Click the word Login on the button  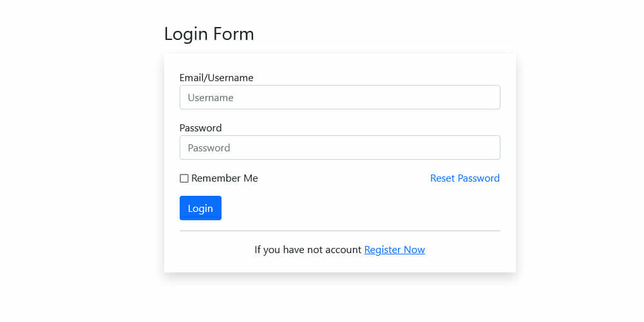(x=200, y=209)
